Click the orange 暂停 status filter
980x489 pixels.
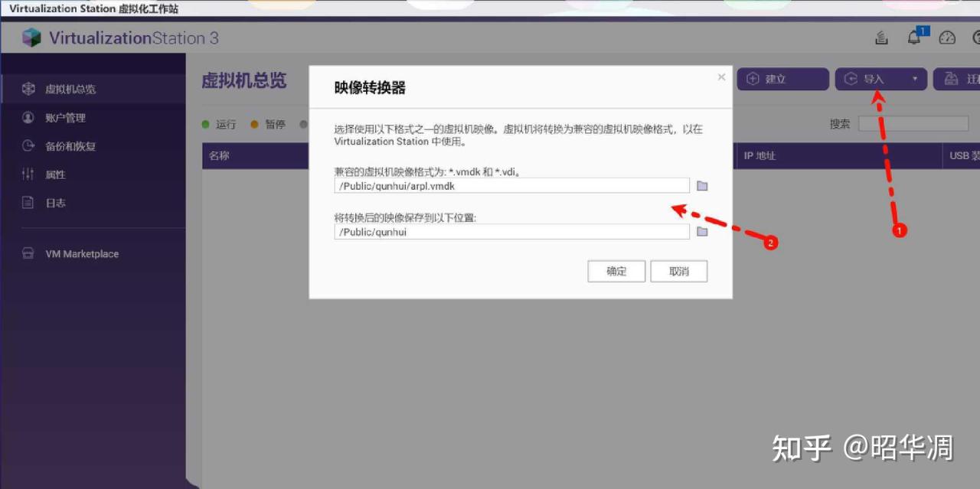click(268, 124)
